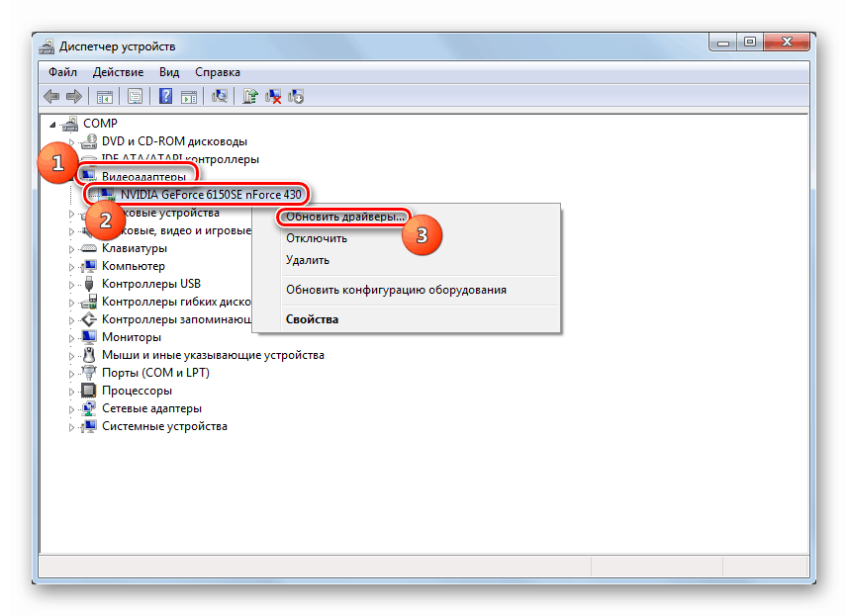Expand the Процессоры node

71,392
